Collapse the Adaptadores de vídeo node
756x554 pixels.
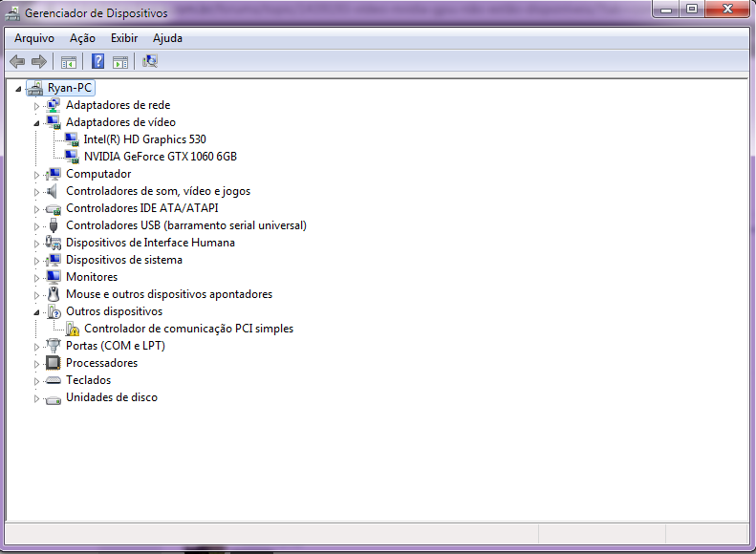[x=36, y=123]
